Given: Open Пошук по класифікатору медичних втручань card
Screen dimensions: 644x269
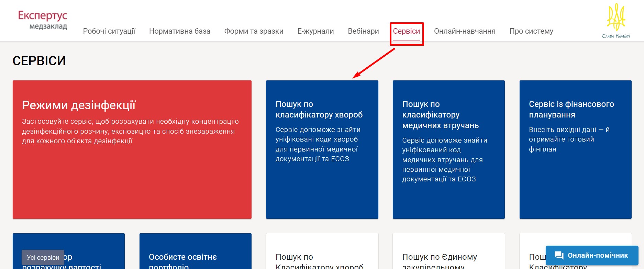Looking at the screenshot, I should (x=448, y=149).
